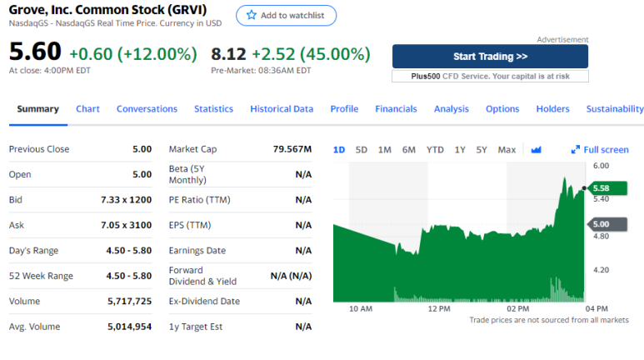
Task: Select the 1M chart range
Action: pos(384,150)
